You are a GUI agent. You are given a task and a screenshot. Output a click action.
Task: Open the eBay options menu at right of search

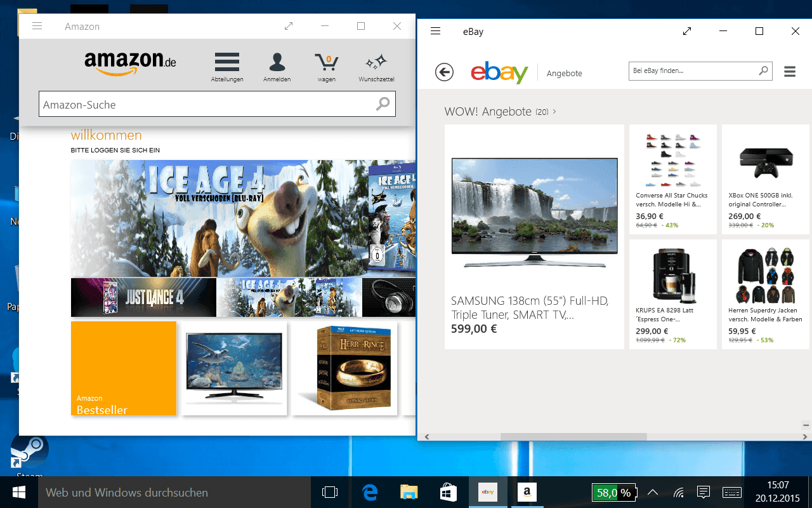[x=790, y=72]
